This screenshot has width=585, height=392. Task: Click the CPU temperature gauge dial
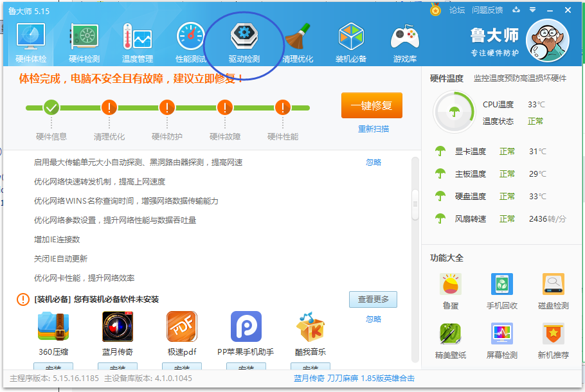(x=454, y=112)
